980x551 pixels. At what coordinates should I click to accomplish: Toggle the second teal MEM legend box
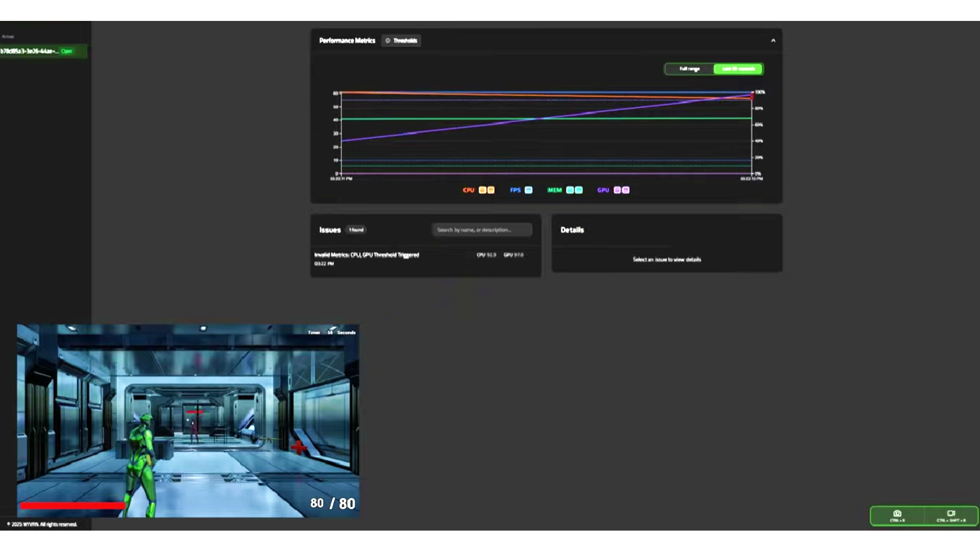(579, 190)
